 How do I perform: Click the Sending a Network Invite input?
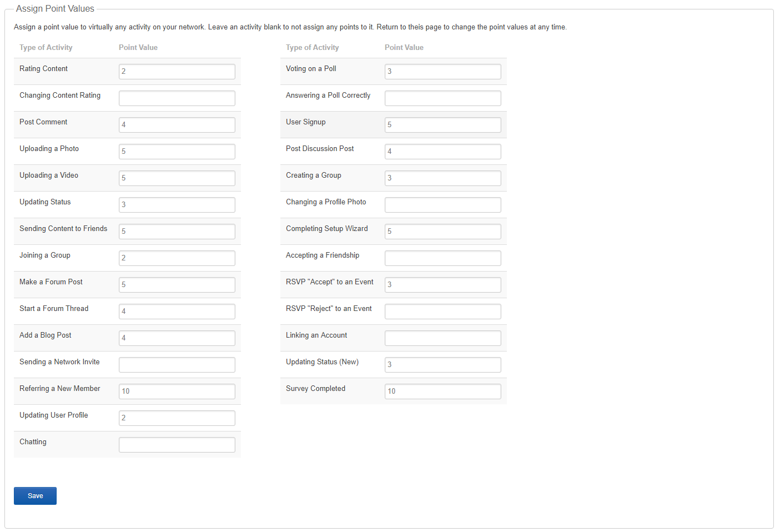tap(177, 365)
